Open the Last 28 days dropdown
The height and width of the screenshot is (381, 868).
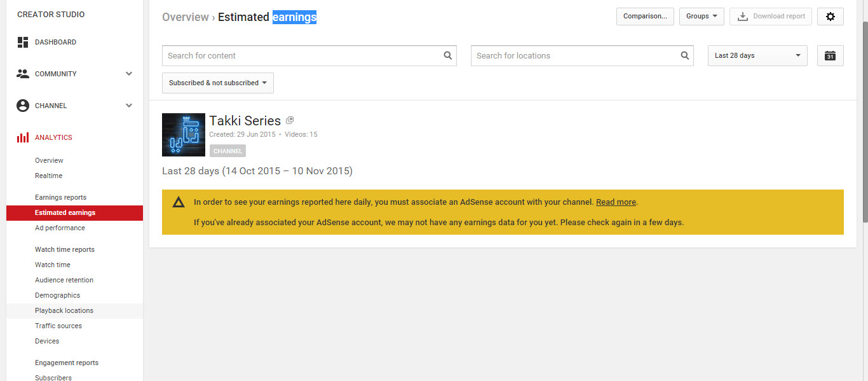pyautogui.click(x=757, y=56)
